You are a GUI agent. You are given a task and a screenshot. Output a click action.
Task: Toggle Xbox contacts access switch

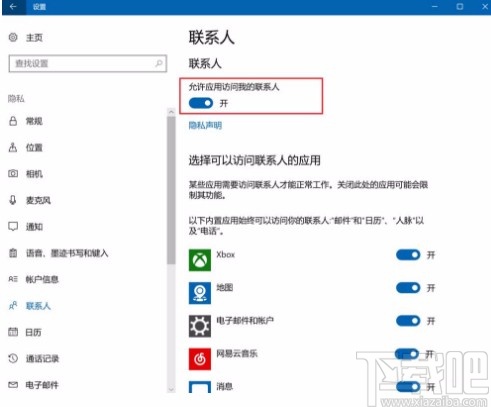pos(408,255)
